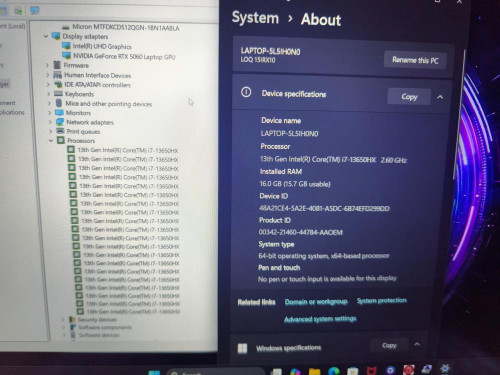Click the System breadcrumb in Settings
500x375 pixels.
click(255, 17)
